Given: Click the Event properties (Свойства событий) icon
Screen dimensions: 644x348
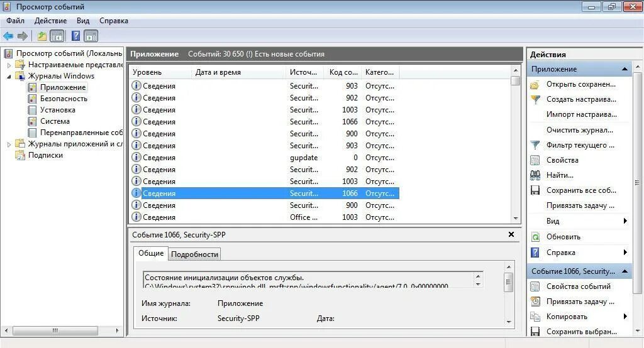Looking at the screenshot, I should pyautogui.click(x=535, y=286).
